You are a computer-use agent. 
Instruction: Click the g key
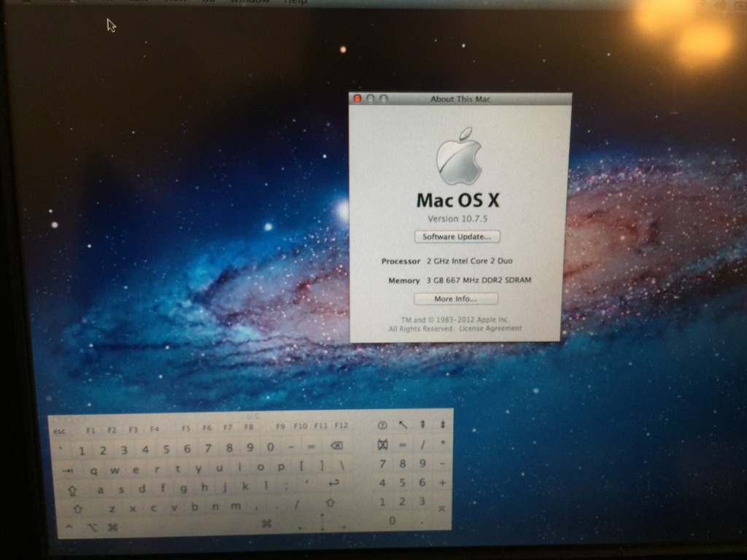183,488
